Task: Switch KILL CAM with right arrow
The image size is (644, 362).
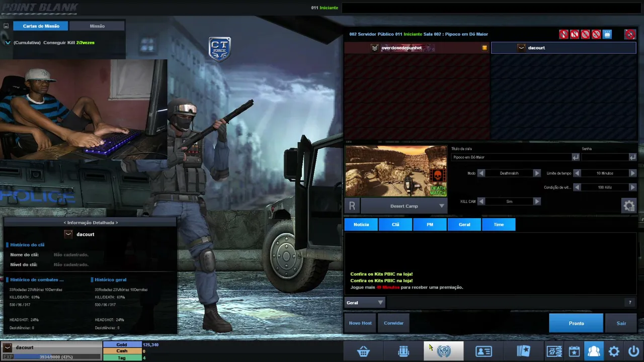Action: tap(537, 201)
